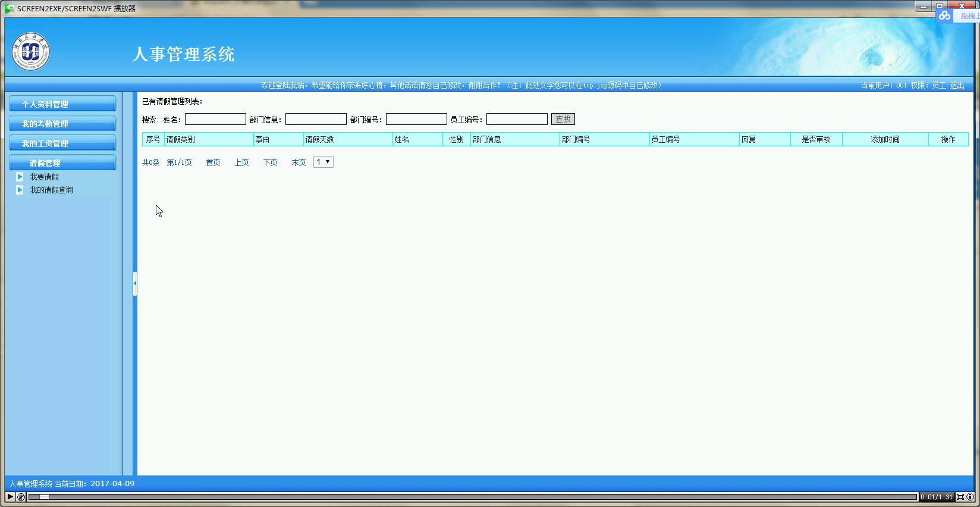Focus the 部门信息 search field
This screenshot has height=507, width=980.
tap(316, 119)
